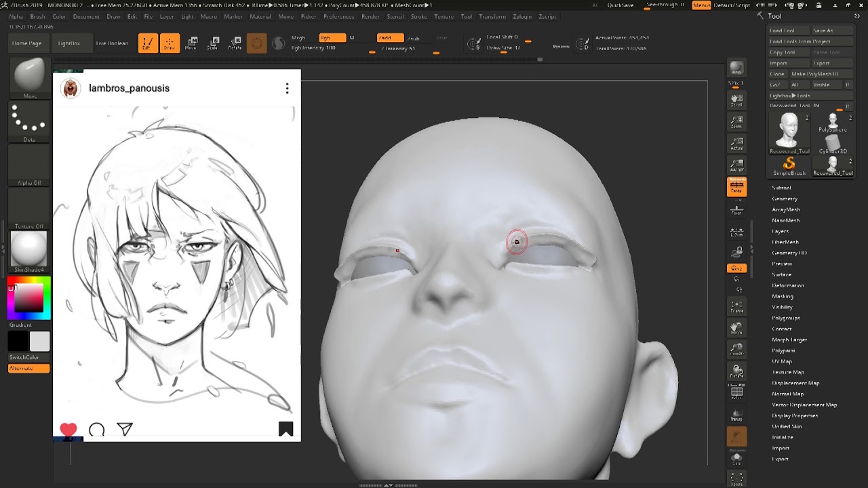Click the white secondary color swatch

click(x=39, y=342)
